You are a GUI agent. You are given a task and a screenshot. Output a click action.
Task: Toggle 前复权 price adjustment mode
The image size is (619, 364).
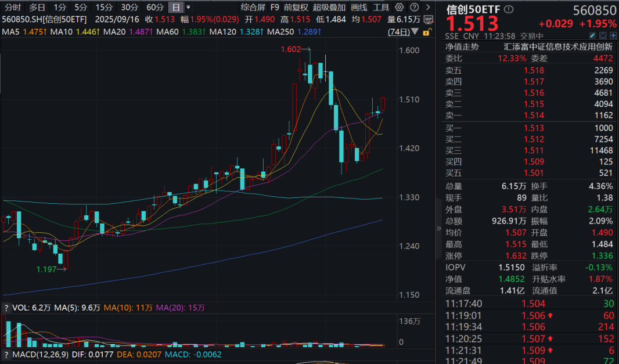click(x=296, y=8)
